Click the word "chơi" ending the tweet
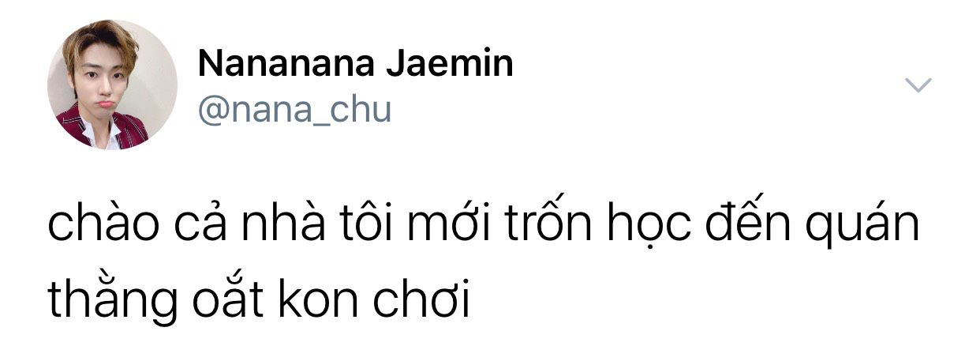 (x=419, y=299)
